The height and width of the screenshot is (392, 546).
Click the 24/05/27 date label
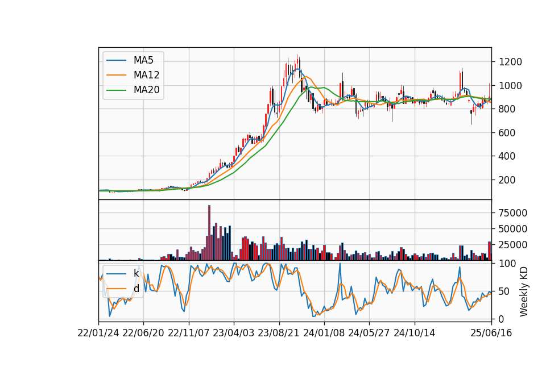(369, 333)
